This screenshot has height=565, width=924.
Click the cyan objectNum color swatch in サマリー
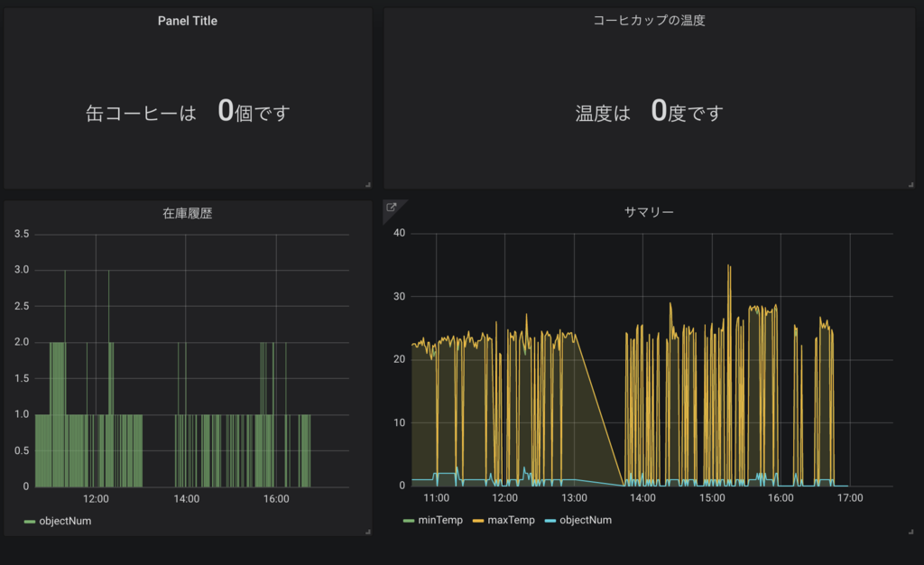tap(550, 521)
